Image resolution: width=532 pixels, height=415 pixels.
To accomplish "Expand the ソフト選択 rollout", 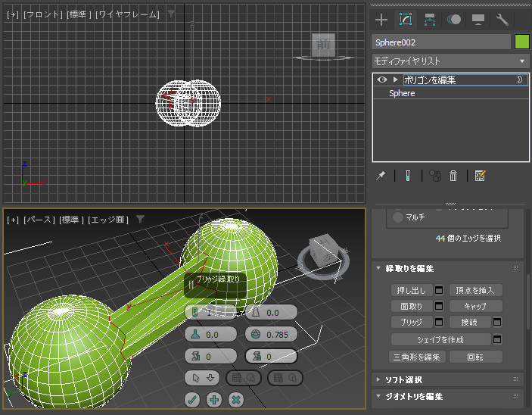I will [378, 379].
